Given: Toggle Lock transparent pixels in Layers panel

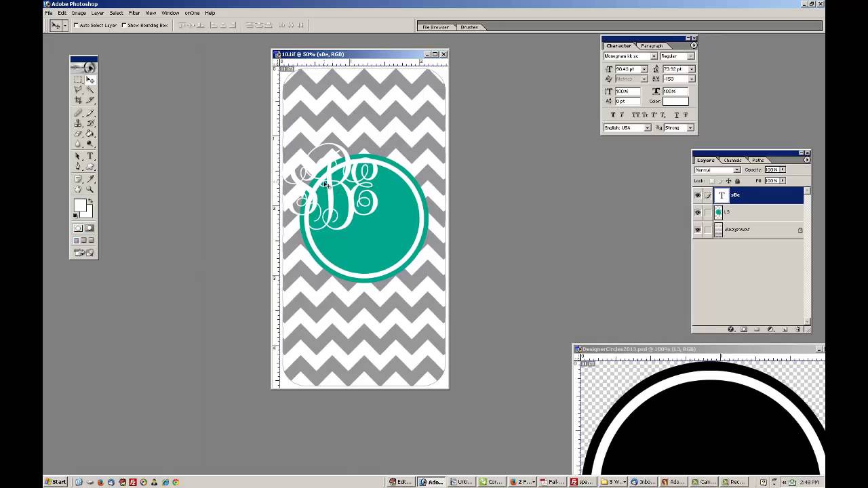Looking at the screenshot, I should 712,181.
